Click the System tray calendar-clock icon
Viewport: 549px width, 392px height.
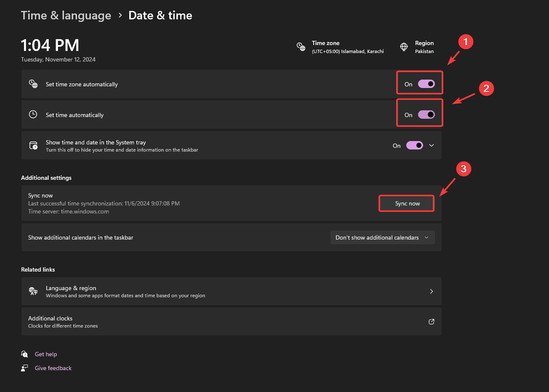(x=33, y=146)
